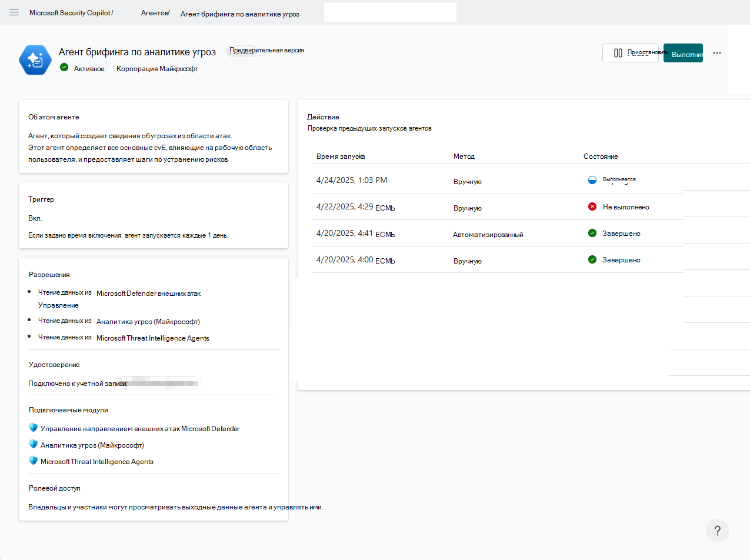Click Автоматизированный method cell
This screenshot has height=560, width=750.
click(x=488, y=234)
